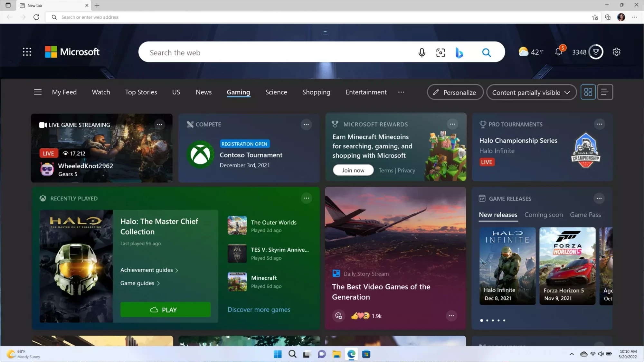The height and width of the screenshot is (362, 644).
Task: Click the Bing search icon in search bar
Action: tap(460, 52)
